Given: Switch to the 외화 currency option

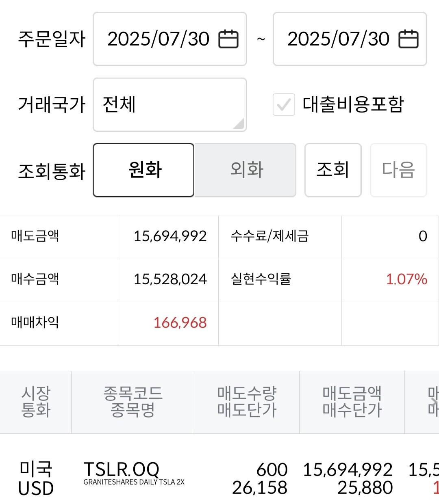Looking at the screenshot, I should (246, 170).
